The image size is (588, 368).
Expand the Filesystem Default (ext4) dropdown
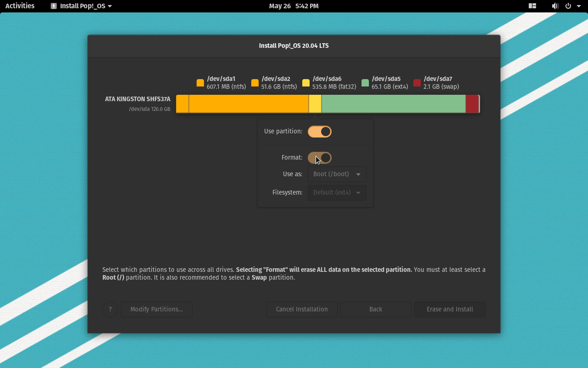[x=337, y=193]
